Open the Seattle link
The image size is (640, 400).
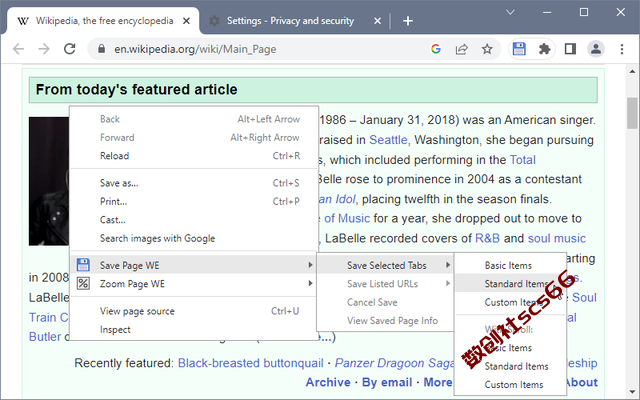(x=388, y=140)
